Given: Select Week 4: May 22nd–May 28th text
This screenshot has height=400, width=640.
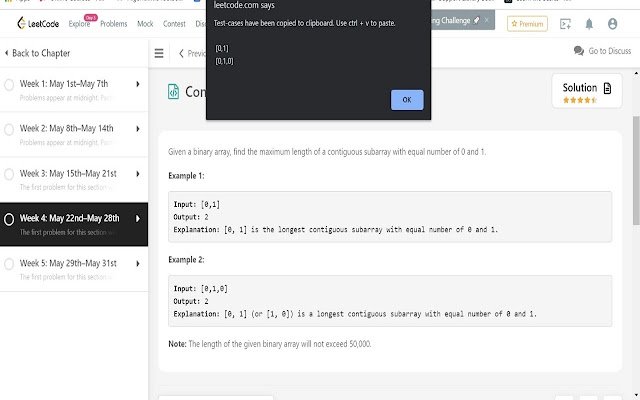Looking at the screenshot, I should coord(69,218).
